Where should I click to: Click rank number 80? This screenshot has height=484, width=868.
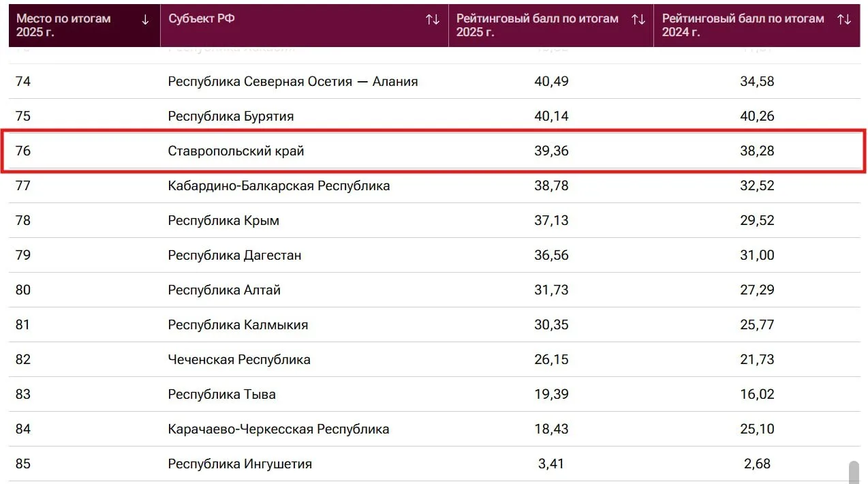[x=23, y=290]
